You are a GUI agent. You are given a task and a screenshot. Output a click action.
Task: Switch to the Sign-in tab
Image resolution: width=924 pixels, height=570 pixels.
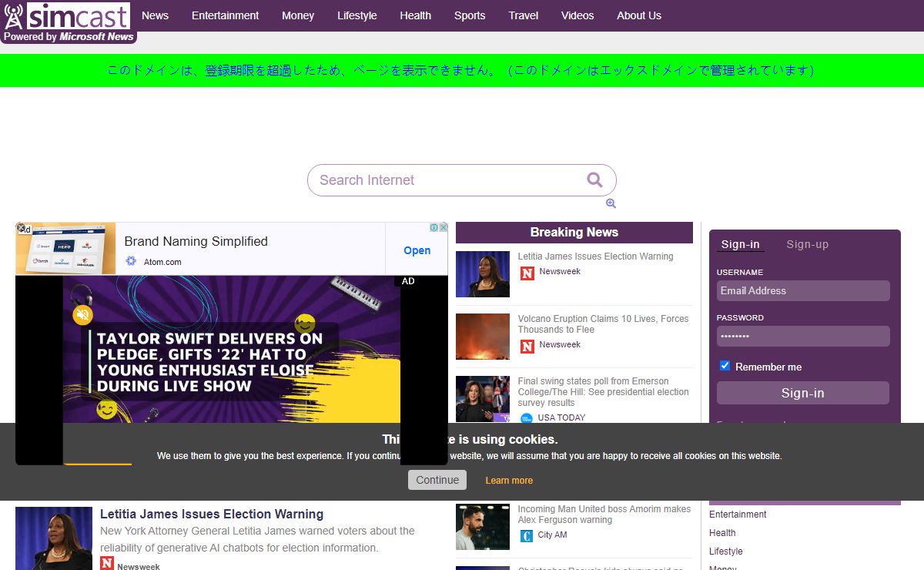[x=741, y=244]
